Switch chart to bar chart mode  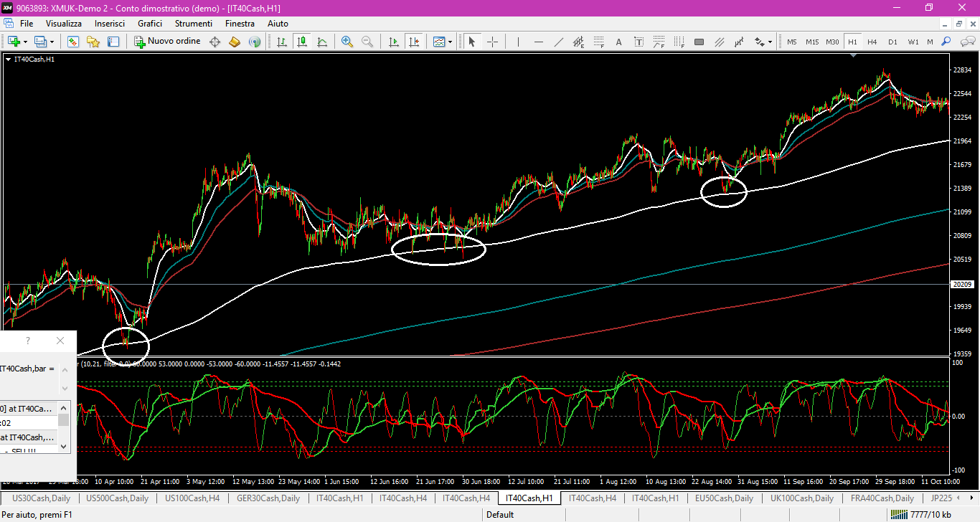pyautogui.click(x=282, y=42)
